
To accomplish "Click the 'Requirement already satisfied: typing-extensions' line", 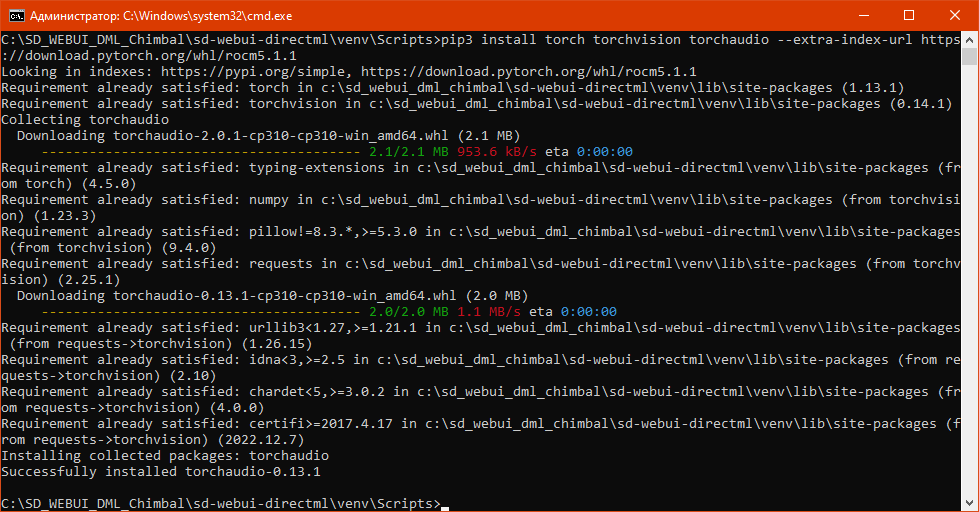I will pos(481,176).
